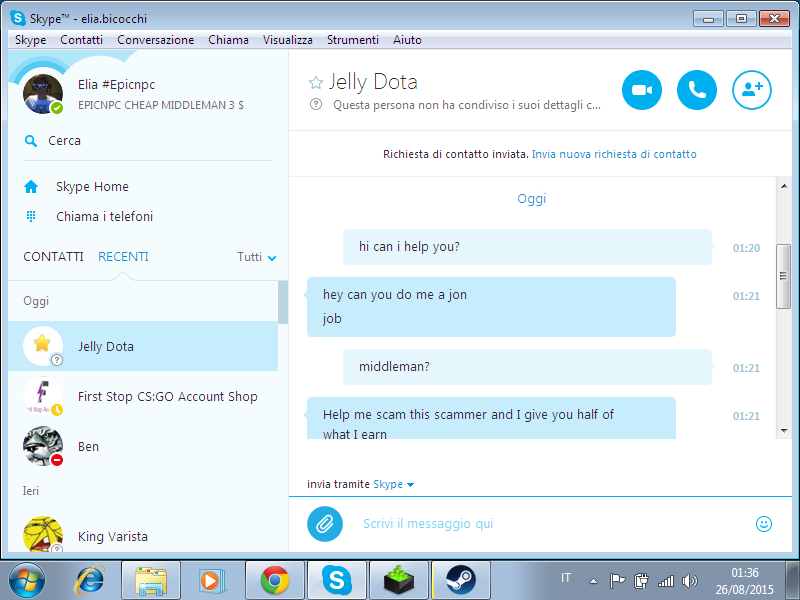Screen dimensions: 800x600
Task: Click Elia's profile avatar picture
Action: tap(43, 94)
